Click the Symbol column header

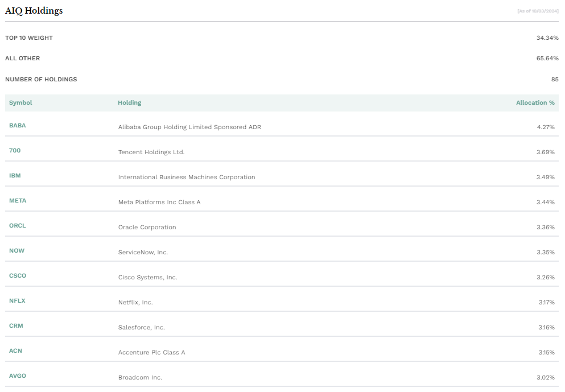tap(20, 102)
